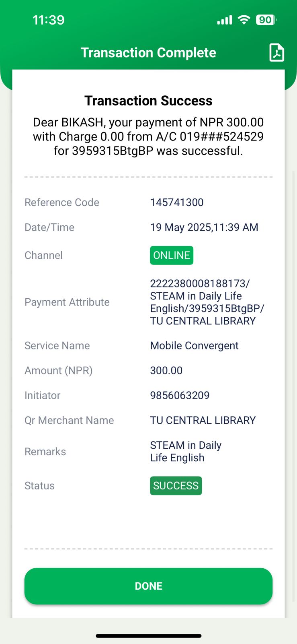The height and width of the screenshot is (644, 297).
Task: Tap the initiator number 9856063209
Action: pyautogui.click(x=180, y=395)
